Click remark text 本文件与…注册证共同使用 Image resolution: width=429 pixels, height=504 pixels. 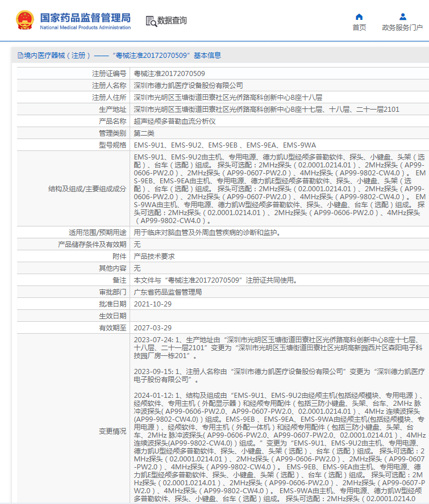(x=216, y=280)
